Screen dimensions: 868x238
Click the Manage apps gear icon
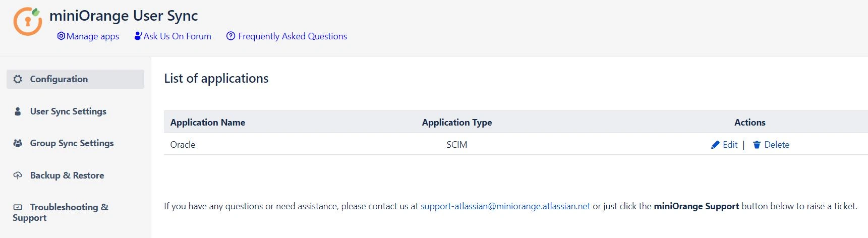point(61,36)
